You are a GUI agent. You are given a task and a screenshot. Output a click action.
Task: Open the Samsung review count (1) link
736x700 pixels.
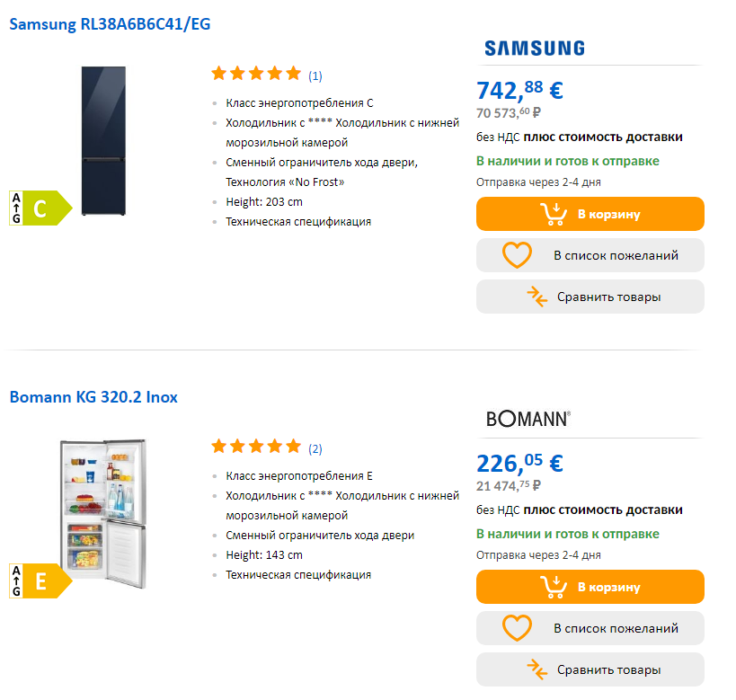315,75
